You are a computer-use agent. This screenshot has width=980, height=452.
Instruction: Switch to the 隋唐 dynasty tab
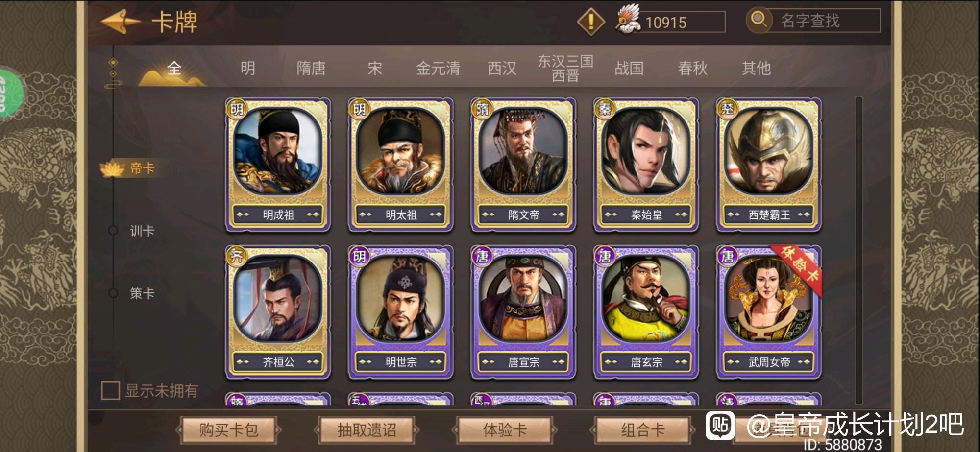click(x=311, y=68)
